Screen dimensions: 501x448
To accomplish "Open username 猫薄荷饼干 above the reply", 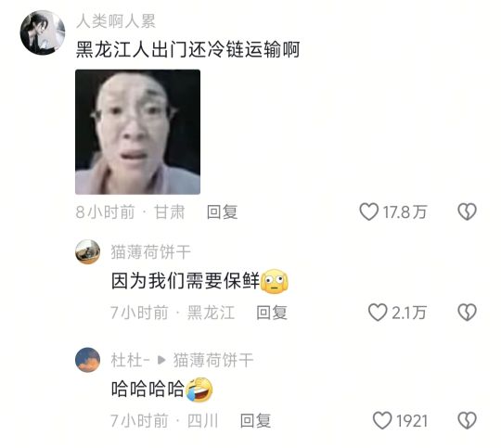I will point(151,251).
